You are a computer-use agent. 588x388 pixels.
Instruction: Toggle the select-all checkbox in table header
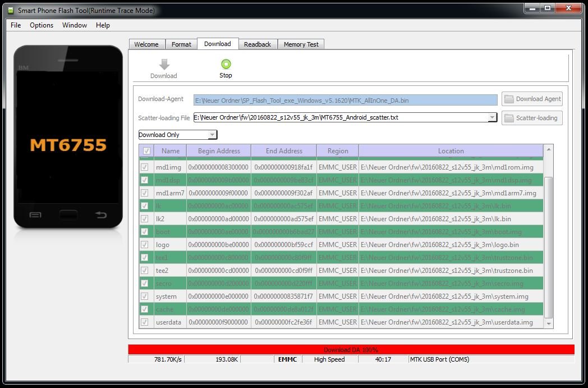tap(146, 151)
